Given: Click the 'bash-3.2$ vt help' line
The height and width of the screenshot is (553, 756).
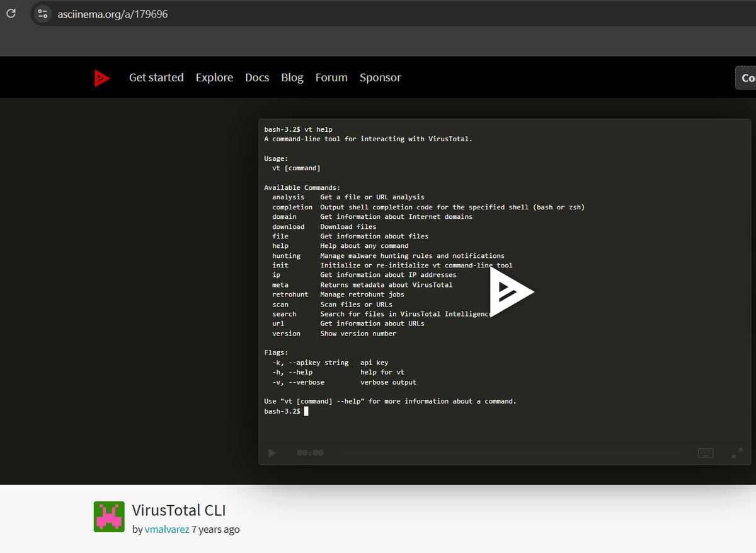Looking at the screenshot, I should pos(299,129).
